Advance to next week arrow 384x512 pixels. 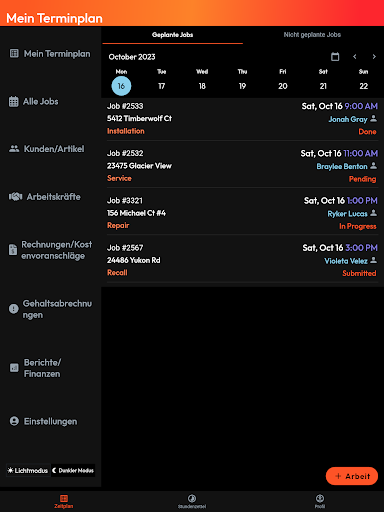(374, 57)
